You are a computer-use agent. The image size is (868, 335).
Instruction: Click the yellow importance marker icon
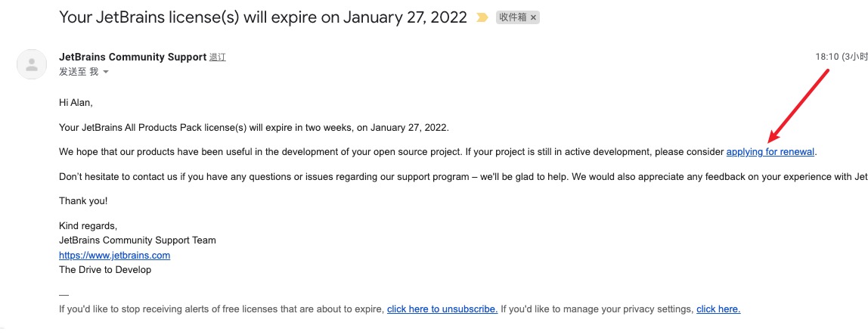click(482, 17)
